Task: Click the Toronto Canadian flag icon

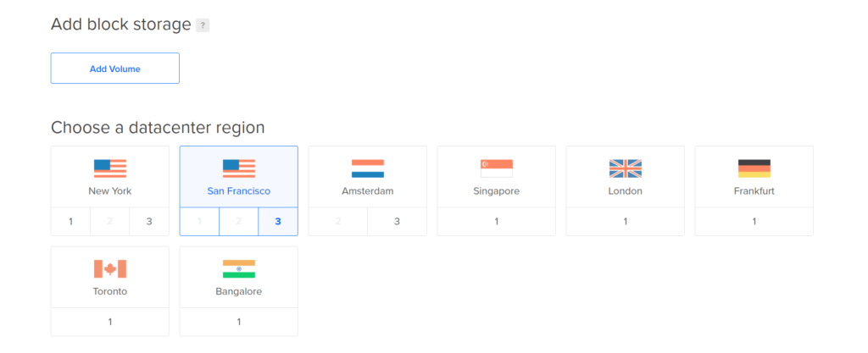Action: tap(110, 268)
